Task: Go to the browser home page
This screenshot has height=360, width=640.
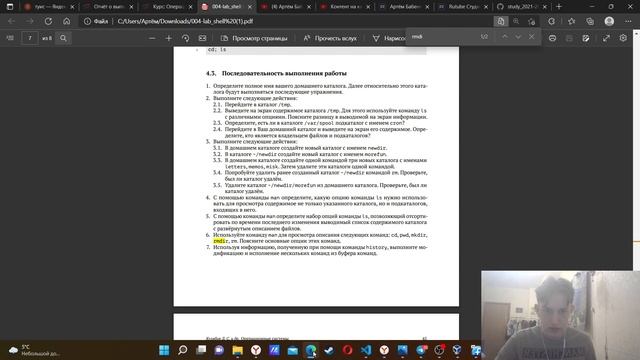Action: click(x=67, y=21)
